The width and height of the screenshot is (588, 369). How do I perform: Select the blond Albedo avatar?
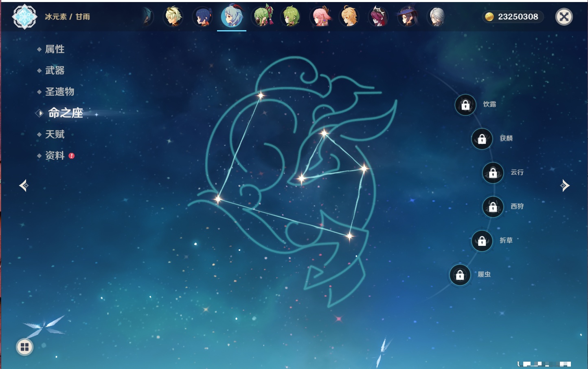click(x=173, y=17)
